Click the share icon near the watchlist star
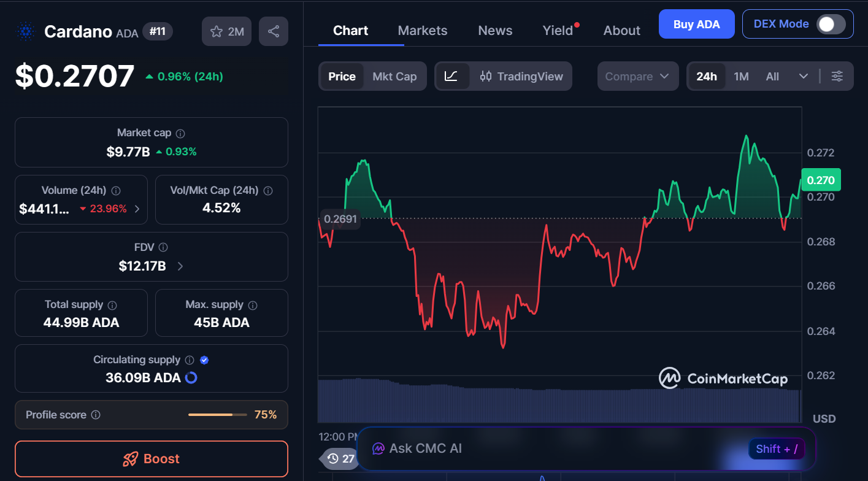The width and height of the screenshot is (868, 481). click(x=273, y=31)
